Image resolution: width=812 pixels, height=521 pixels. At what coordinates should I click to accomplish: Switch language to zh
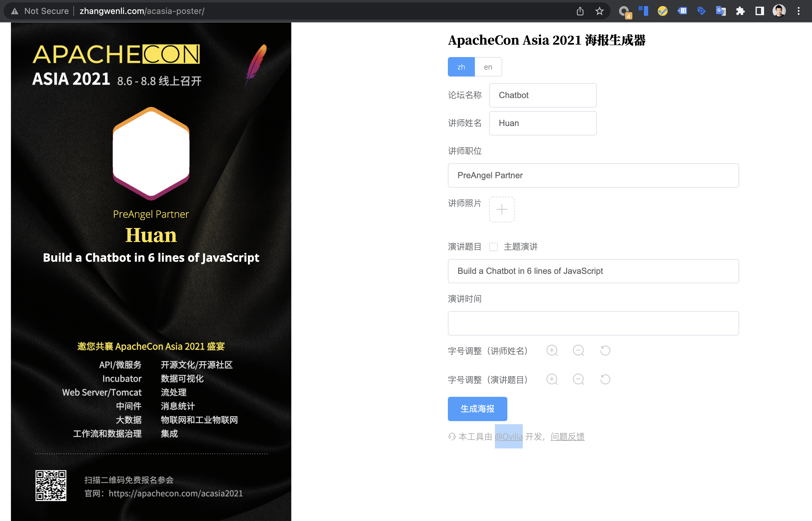461,67
